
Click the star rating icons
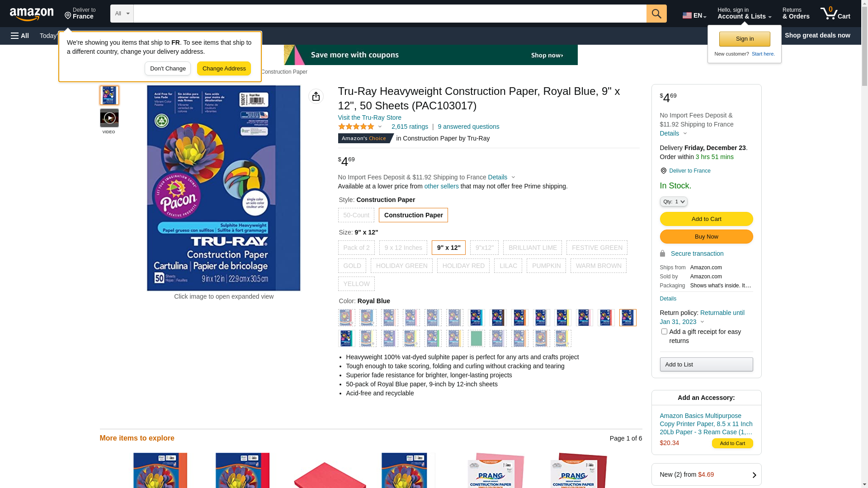coord(356,127)
